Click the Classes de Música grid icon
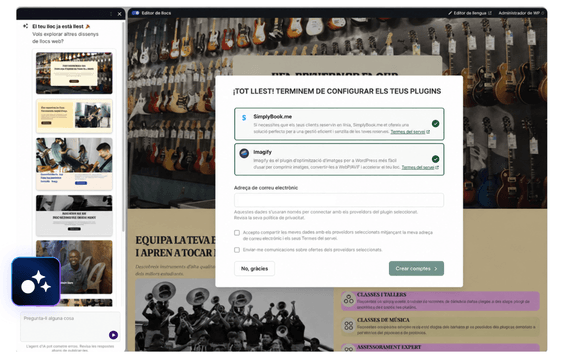 point(349,326)
